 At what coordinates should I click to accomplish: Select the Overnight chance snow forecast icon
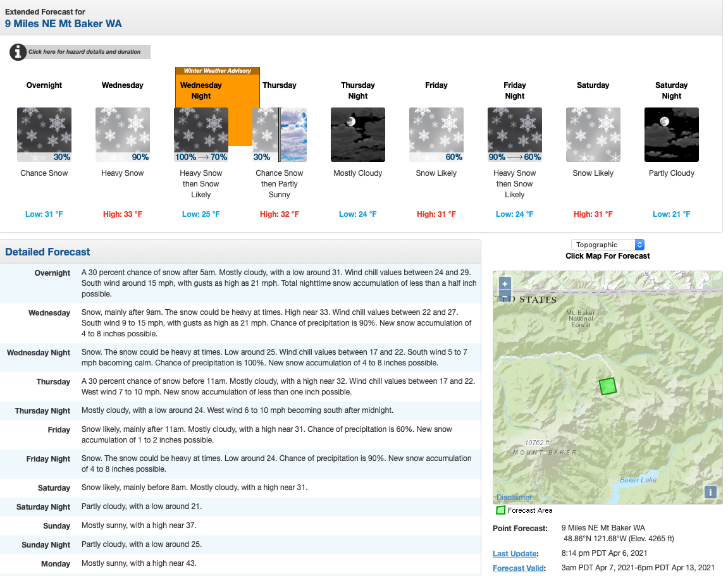(x=44, y=135)
